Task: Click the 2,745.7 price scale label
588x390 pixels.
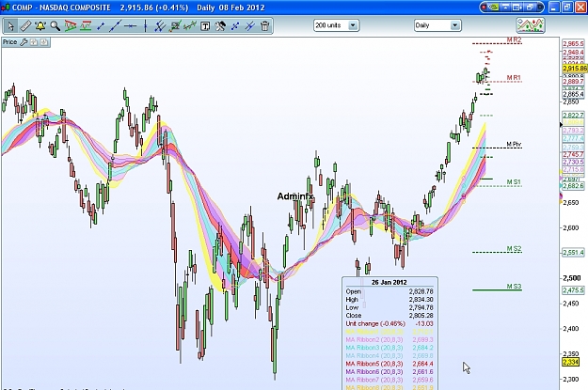Action: tap(573, 154)
